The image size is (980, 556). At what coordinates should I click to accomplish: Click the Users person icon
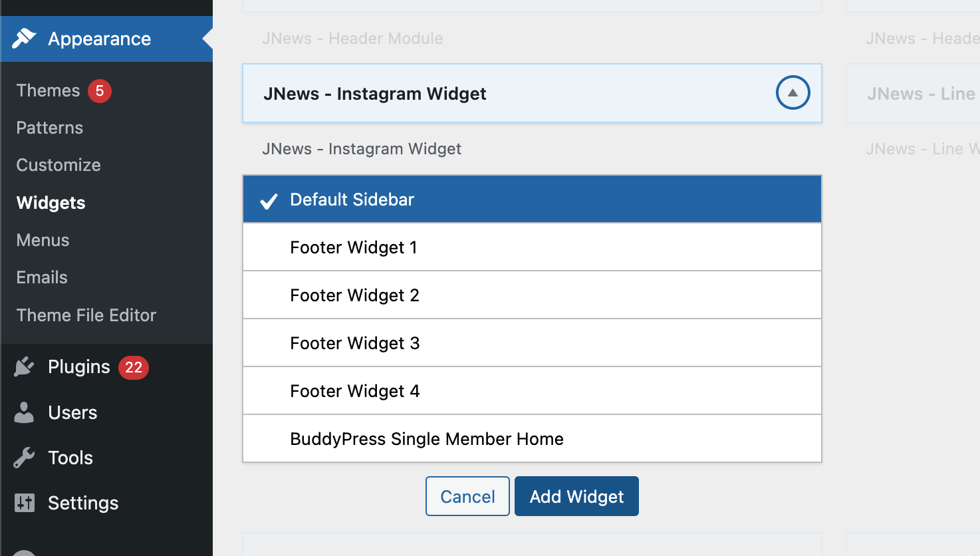pyautogui.click(x=24, y=412)
